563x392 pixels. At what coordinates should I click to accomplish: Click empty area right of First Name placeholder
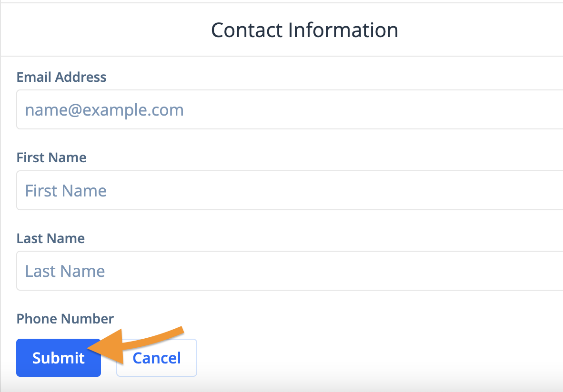[334, 190]
